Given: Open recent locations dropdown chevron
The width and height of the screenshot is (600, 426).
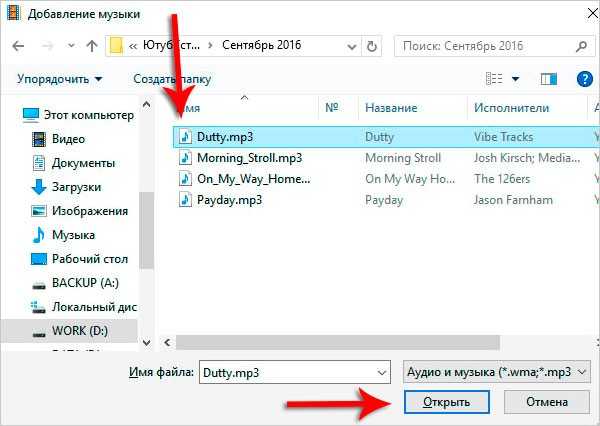Looking at the screenshot, I should point(71,46).
